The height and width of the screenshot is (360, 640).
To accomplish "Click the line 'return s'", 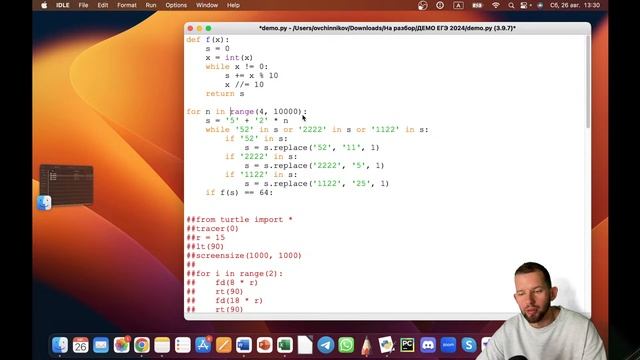I will [225, 93].
